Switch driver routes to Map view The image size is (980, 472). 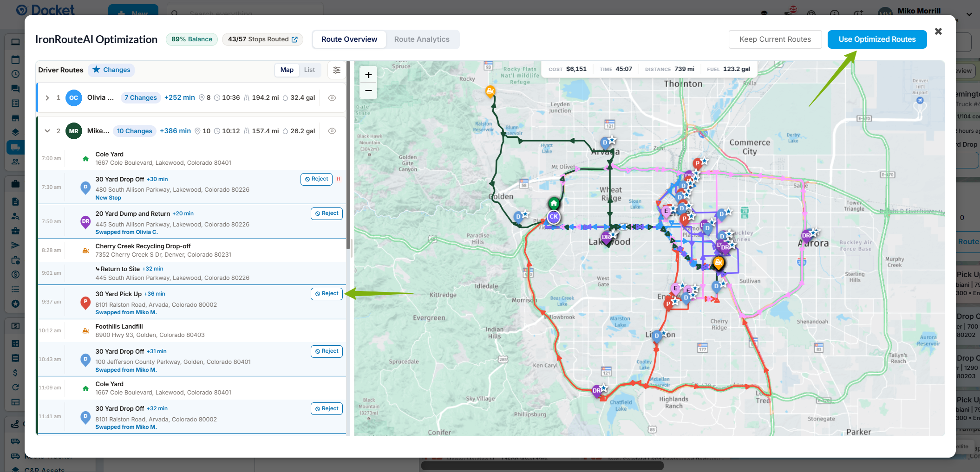287,70
